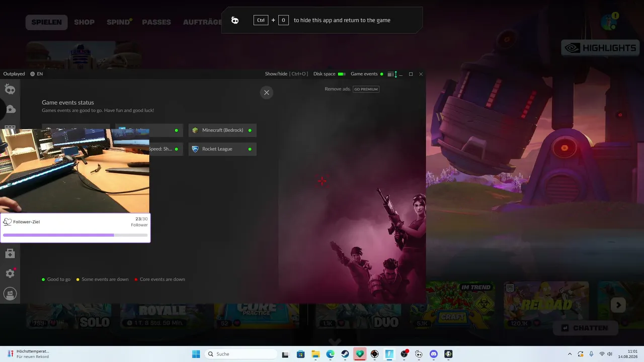This screenshot has height=362, width=644.
Task: Open the volume speaker tray icon
Action: click(610, 354)
